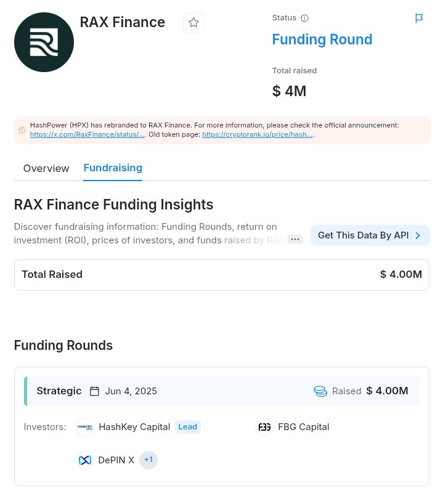
Task: Click the DePIN X investor logo
Action: click(x=85, y=460)
